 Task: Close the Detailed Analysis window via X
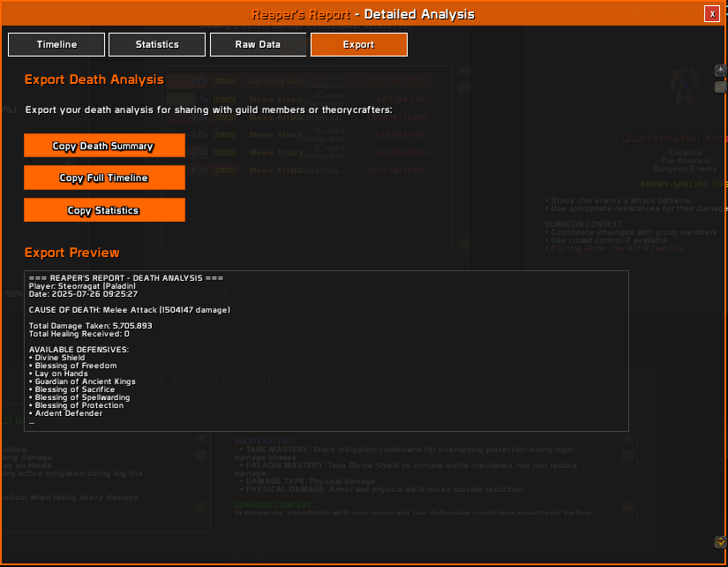tap(712, 14)
